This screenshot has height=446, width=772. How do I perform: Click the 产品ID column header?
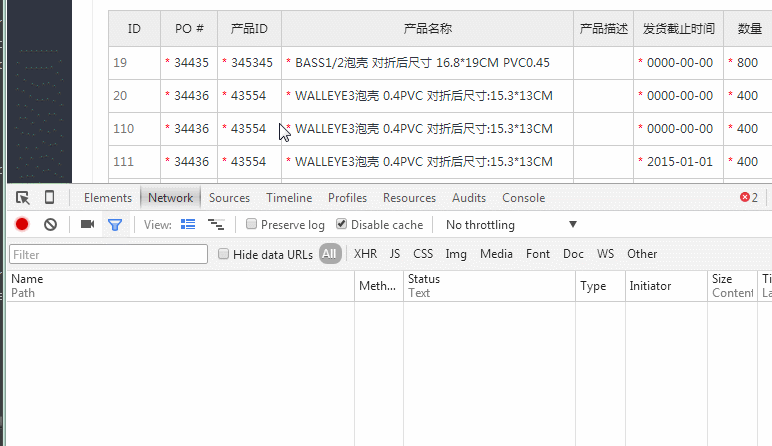(x=250, y=29)
